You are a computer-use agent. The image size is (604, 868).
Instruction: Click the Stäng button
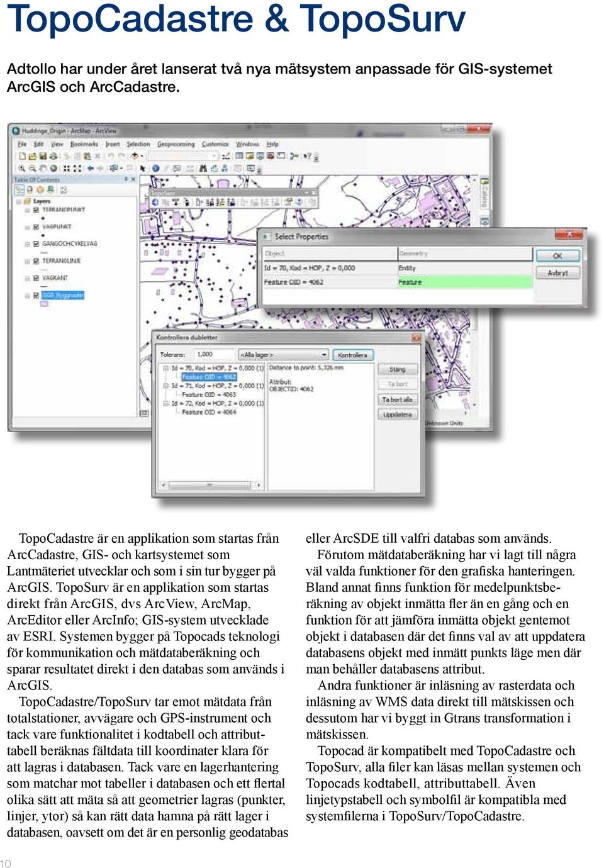397,369
